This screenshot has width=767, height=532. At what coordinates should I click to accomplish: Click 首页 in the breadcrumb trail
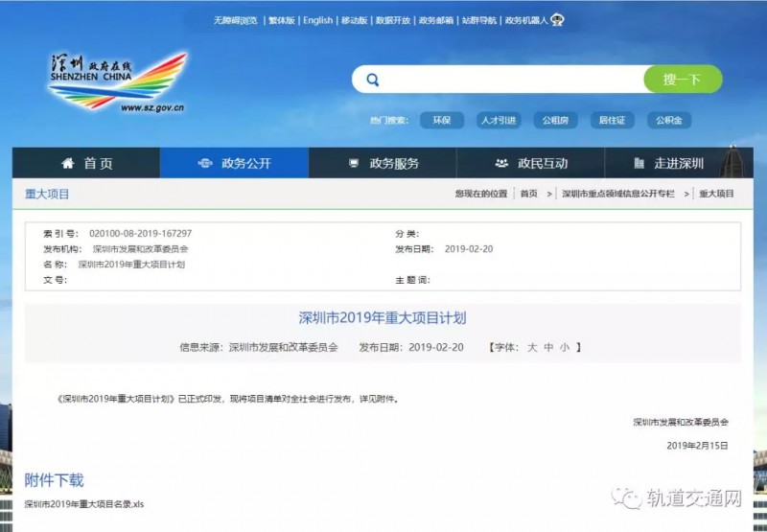528,194
